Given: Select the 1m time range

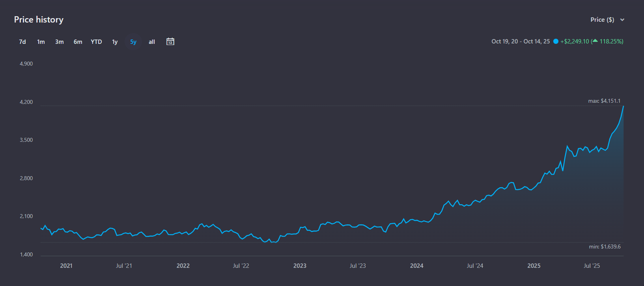Looking at the screenshot, I should click(41, 42).
